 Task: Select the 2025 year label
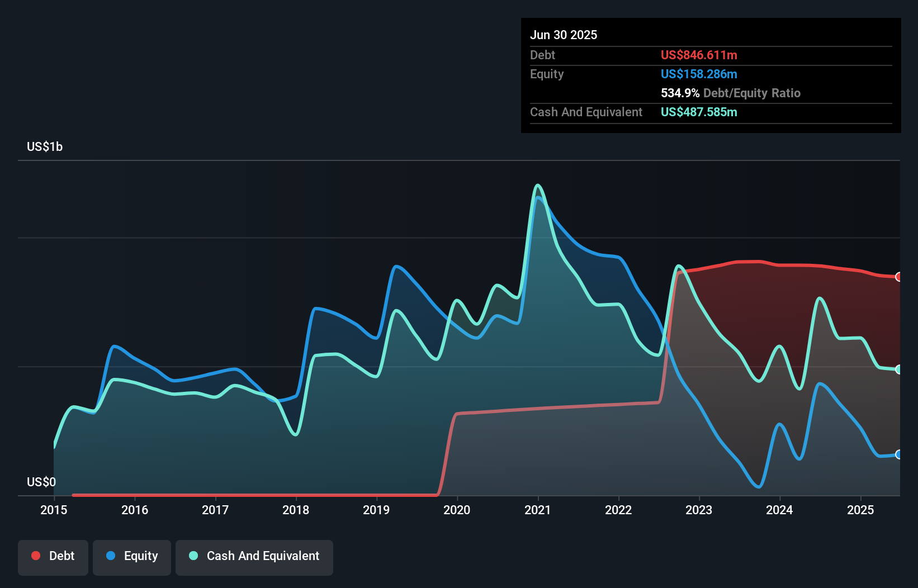click(x=861, y=510)
